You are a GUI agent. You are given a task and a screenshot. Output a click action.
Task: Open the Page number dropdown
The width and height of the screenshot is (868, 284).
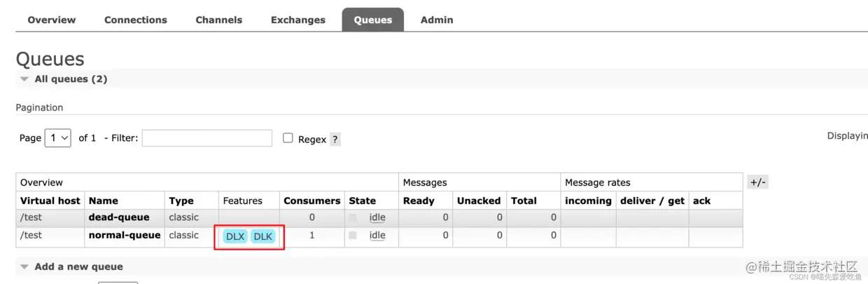click(x=57, y=138)
